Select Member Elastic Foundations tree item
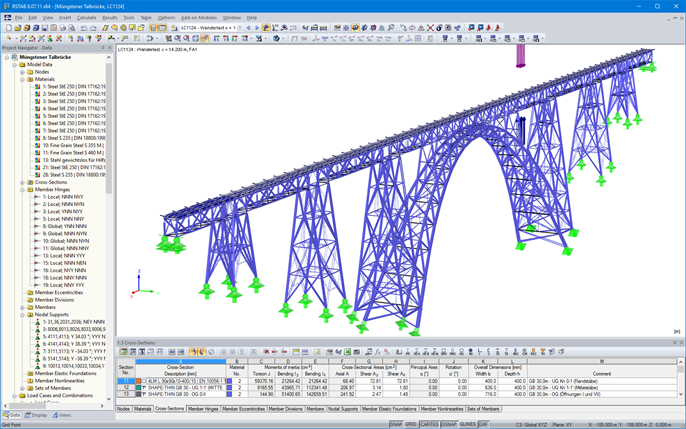686x429 pixels. (65, 373)
